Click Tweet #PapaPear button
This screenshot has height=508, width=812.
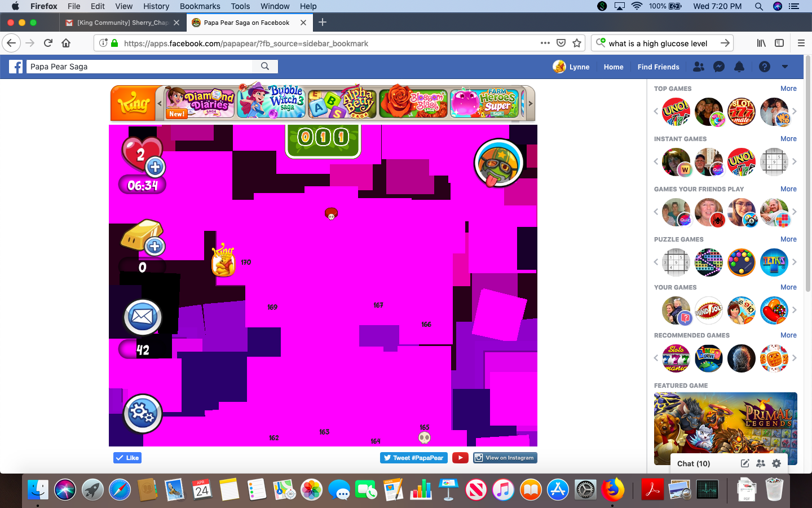[x=414, y=458]
